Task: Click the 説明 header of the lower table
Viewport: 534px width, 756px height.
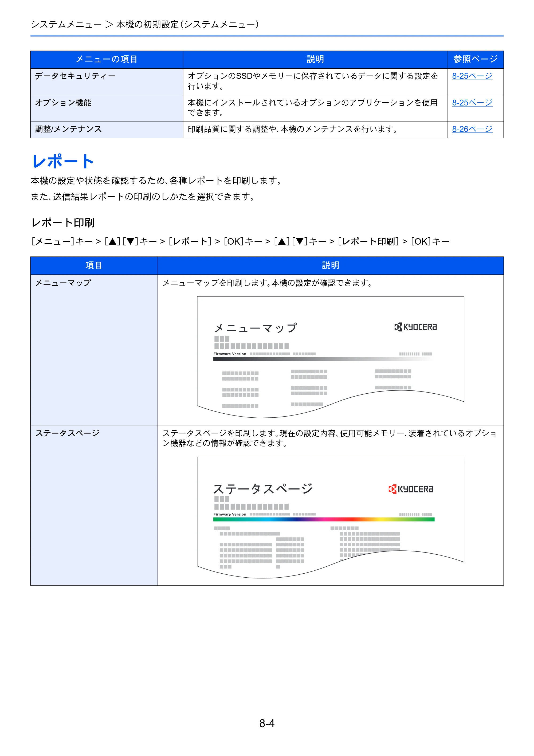Action: (x=331, y=265)
